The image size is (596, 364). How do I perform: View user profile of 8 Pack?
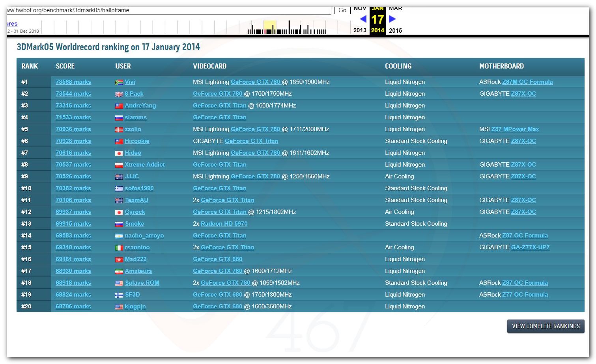point(134,94)
